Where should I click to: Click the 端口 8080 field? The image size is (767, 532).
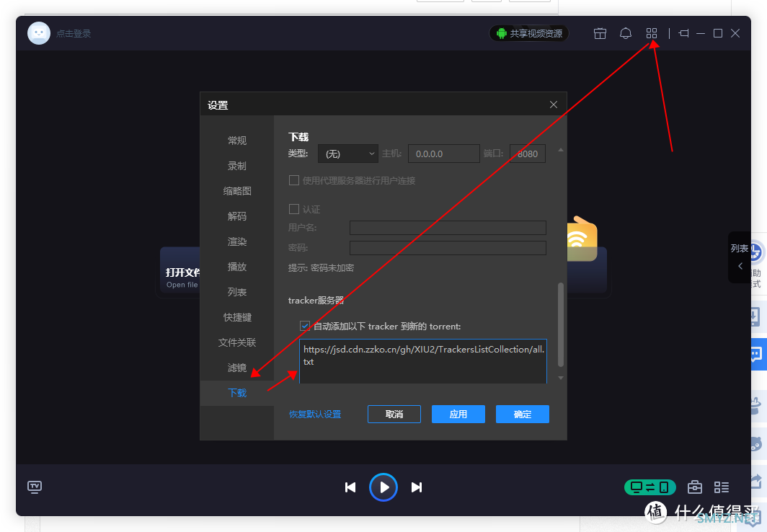coord(528,154)
